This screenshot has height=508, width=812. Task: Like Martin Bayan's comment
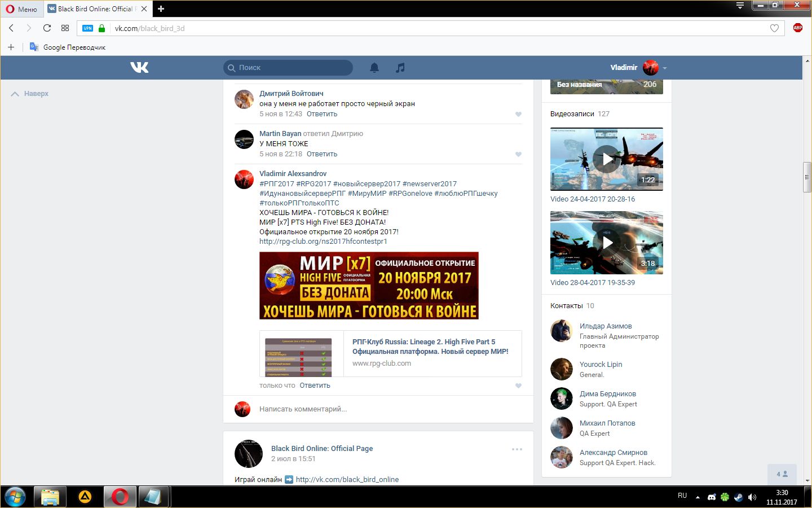click(518, 155)
